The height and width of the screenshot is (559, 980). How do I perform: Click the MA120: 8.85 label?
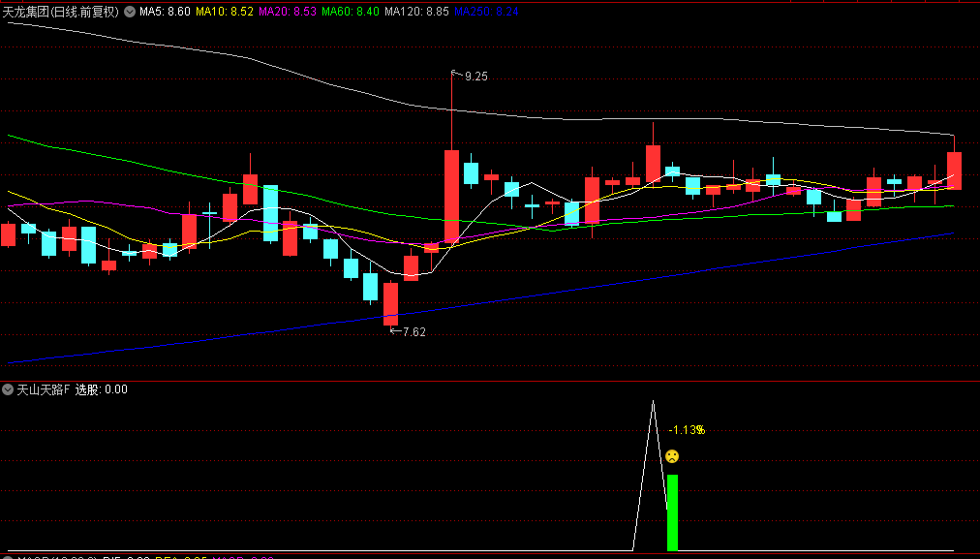(x=416, y=12)
